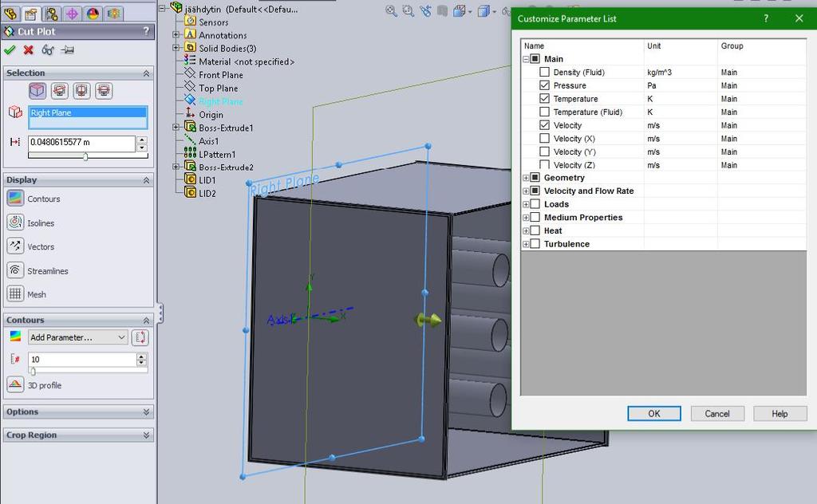
Task: Preview the Cut Plot with glasses icon
Action: click(48, 50)
